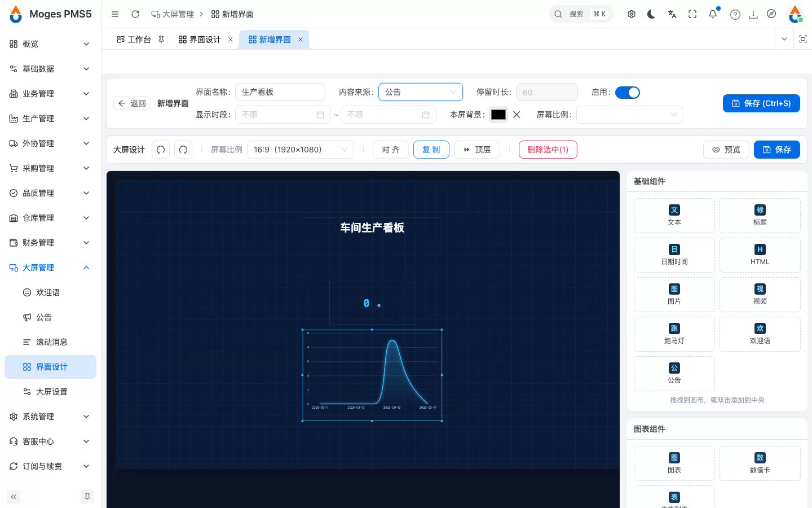Image resolution: width=812 pixels, height=508 pixels.
Task: Click the download icon in header
Action: (753, 15)
